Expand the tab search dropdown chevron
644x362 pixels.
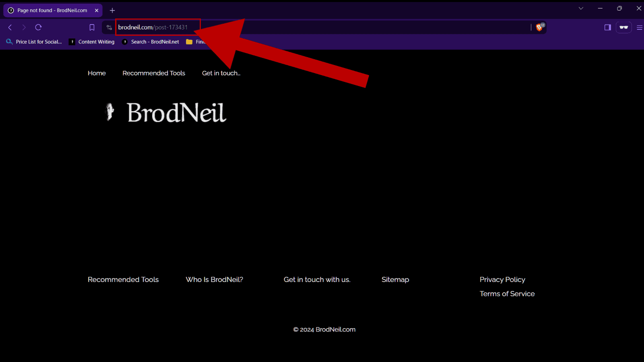pos(581,8)
